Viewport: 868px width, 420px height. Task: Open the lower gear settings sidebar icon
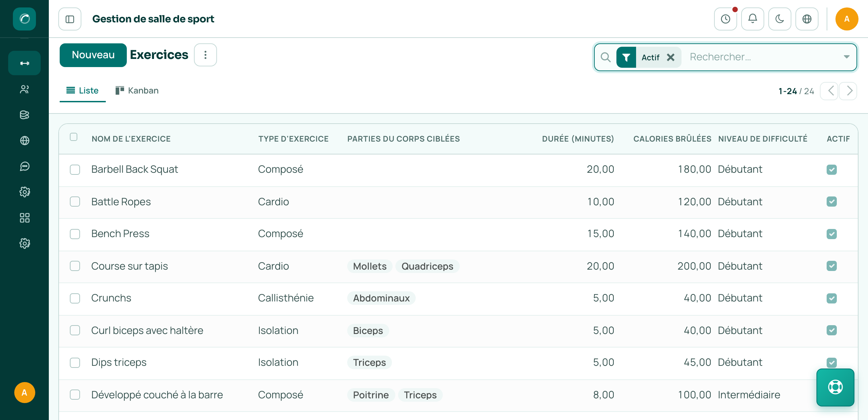point(24,244)
